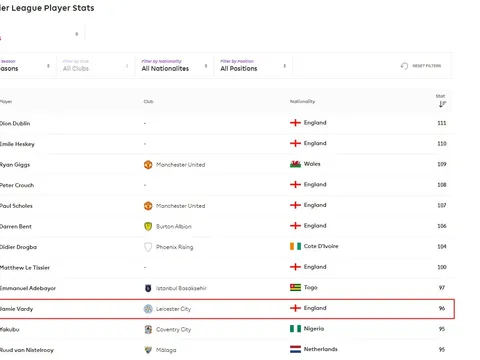Open Jamie Vardy player link
This screenshot has width=480, height=360.
point(17,309)
